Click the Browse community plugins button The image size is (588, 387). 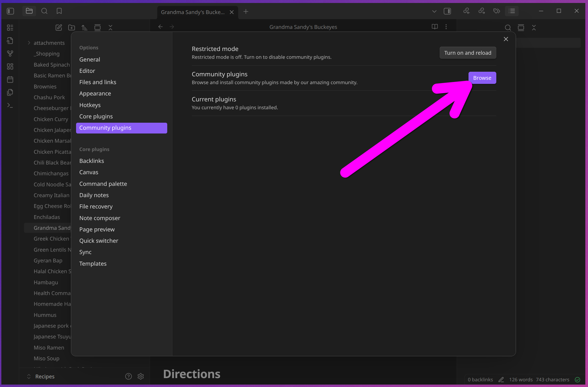482,78
